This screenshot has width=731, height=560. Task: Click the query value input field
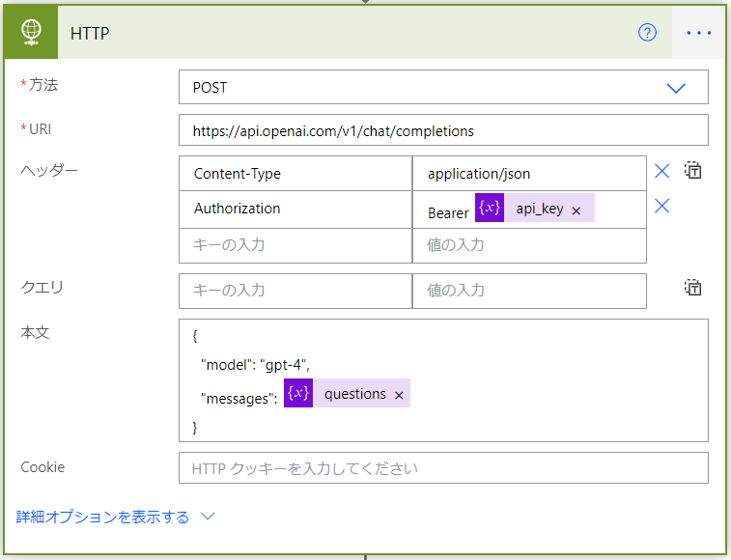[529, 290]
